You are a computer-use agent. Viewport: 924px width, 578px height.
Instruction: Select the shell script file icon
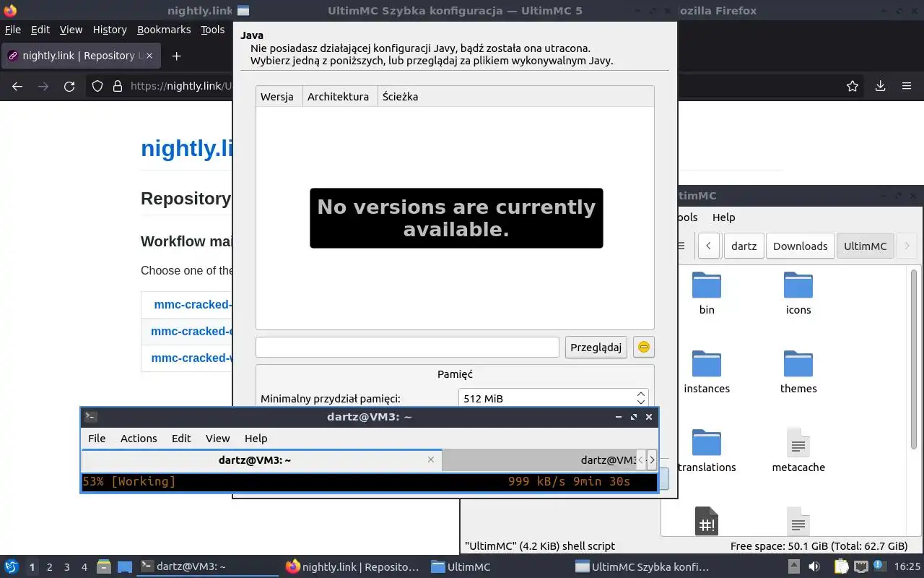[x=707, y=521]
